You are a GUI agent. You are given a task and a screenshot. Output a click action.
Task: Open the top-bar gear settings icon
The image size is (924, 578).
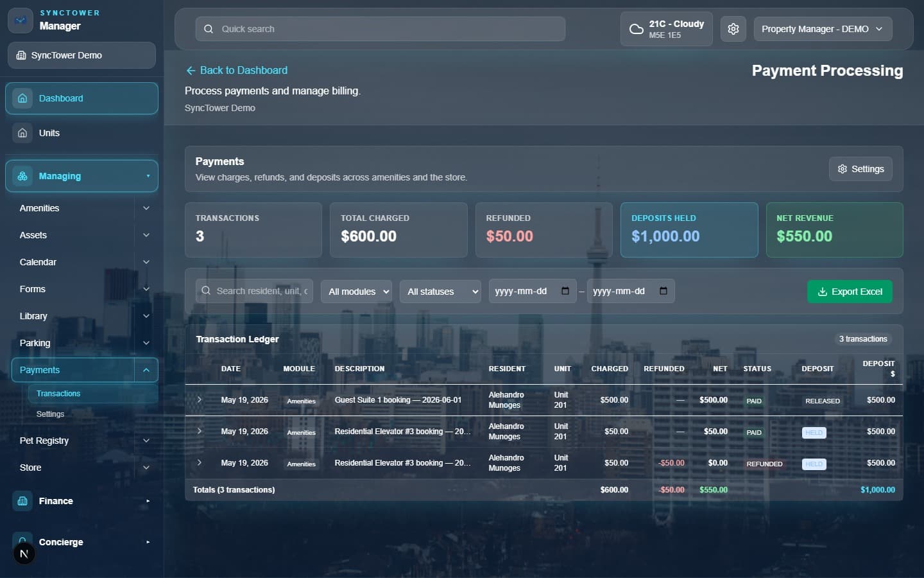[733, 29]
